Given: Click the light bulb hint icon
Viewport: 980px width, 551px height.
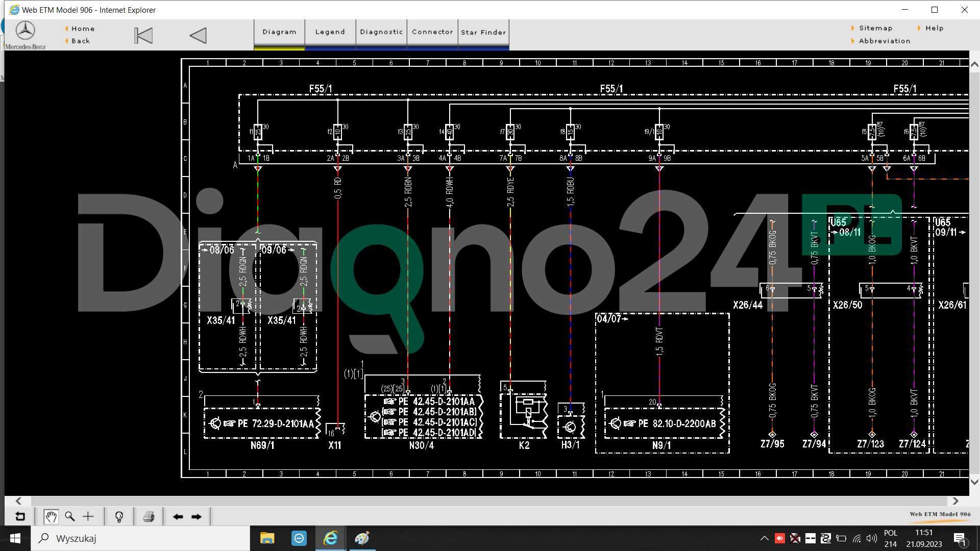Looking at the screenshot, I should [x=119, y=517].
